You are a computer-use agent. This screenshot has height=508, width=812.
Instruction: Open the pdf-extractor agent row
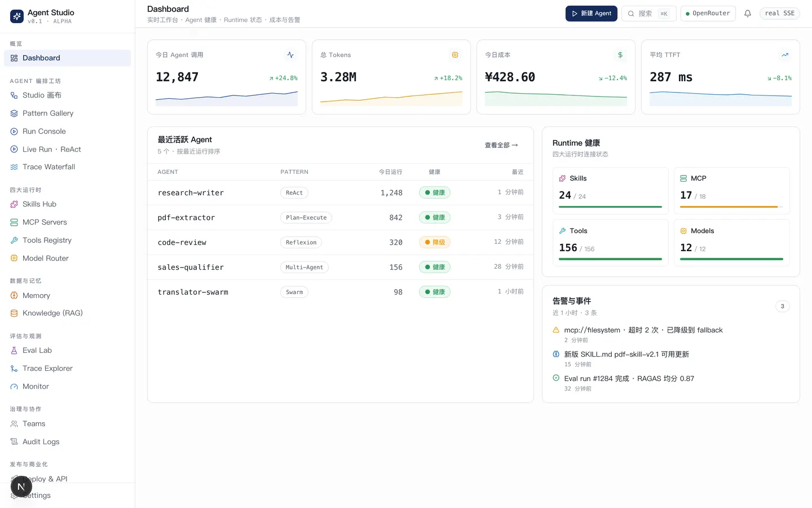tap(341, 218)
